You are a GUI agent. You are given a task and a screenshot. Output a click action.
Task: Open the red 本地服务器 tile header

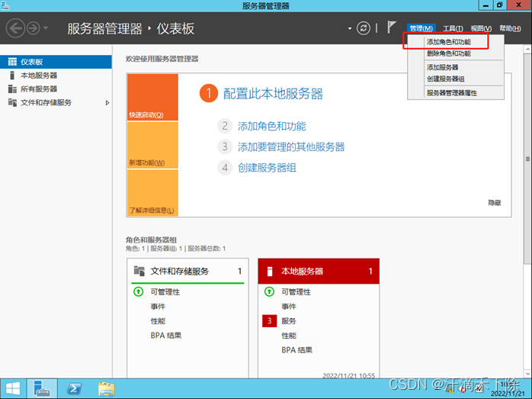[319, 271]
